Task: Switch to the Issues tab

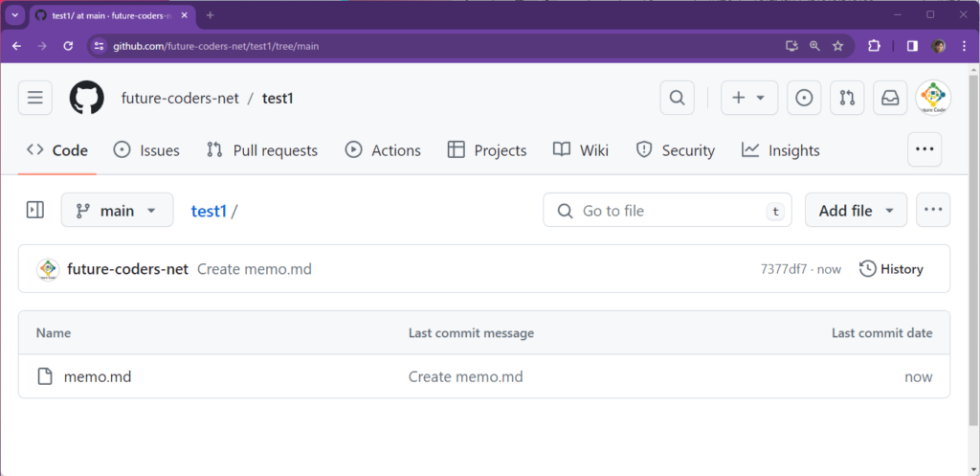Action: [146, 150]
